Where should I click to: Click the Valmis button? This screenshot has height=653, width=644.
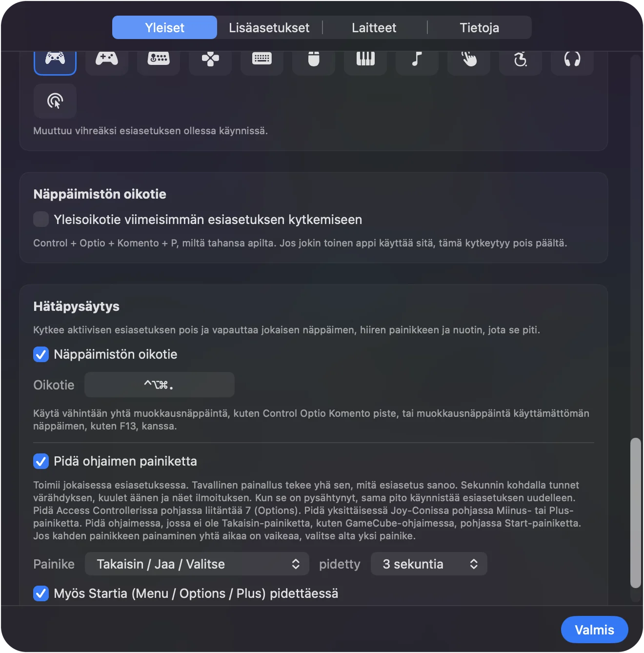(595, 630)
